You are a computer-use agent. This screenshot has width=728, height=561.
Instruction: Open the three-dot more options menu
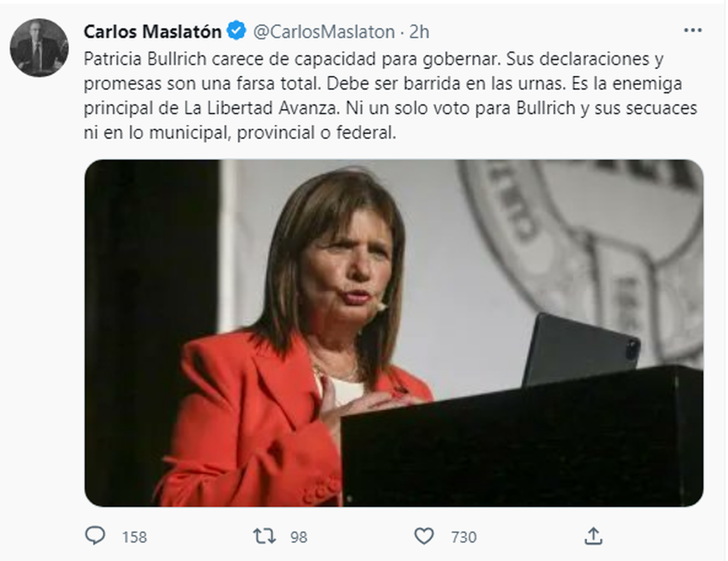click(x=692, y=30)
